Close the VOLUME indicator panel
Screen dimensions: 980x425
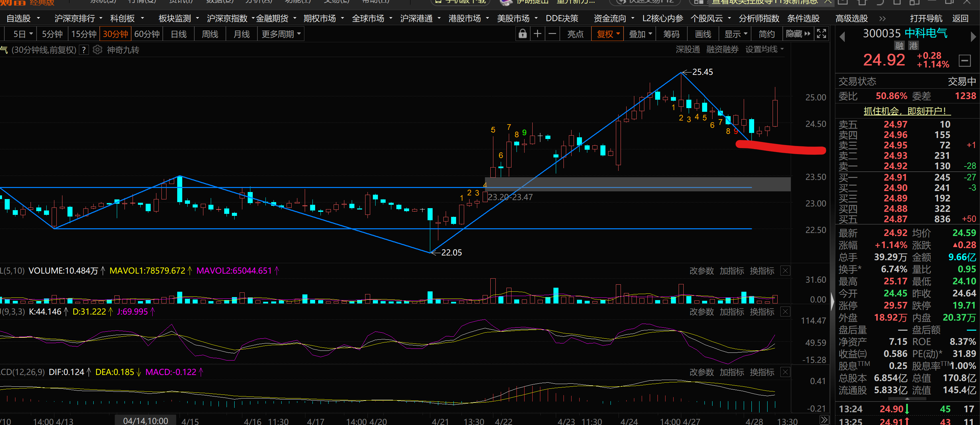pos(785,271)
